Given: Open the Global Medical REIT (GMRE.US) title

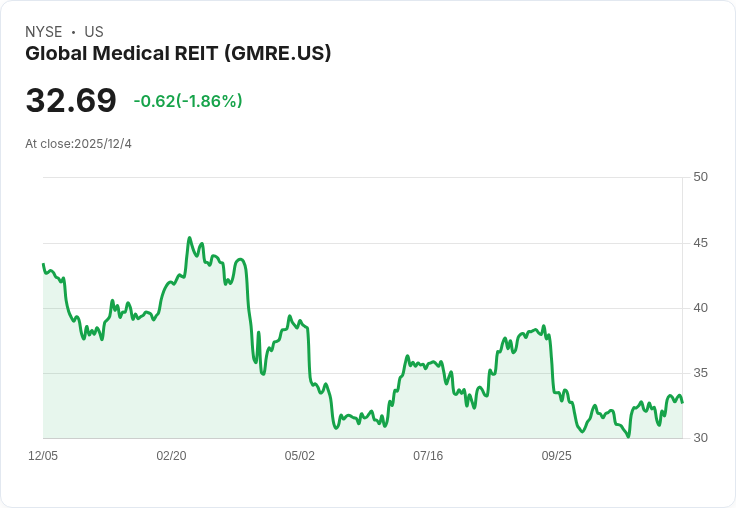Looking at the screenshot, I should [178, 53].
